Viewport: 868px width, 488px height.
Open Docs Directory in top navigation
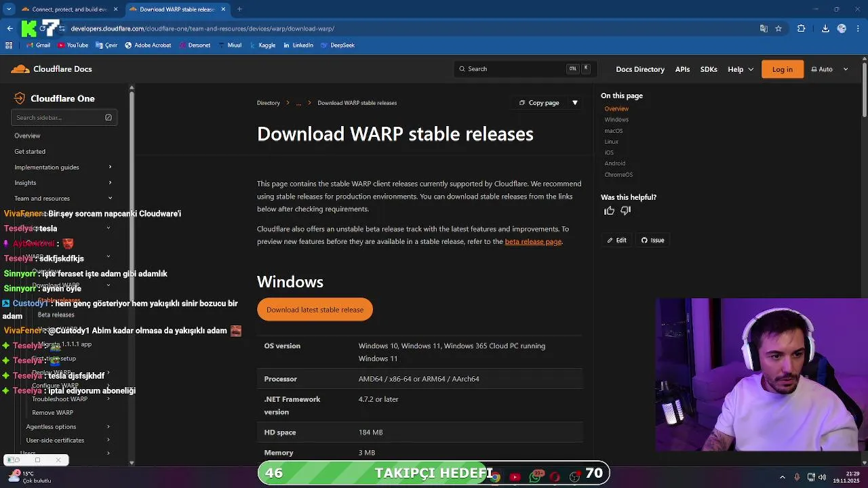(640, 69)
